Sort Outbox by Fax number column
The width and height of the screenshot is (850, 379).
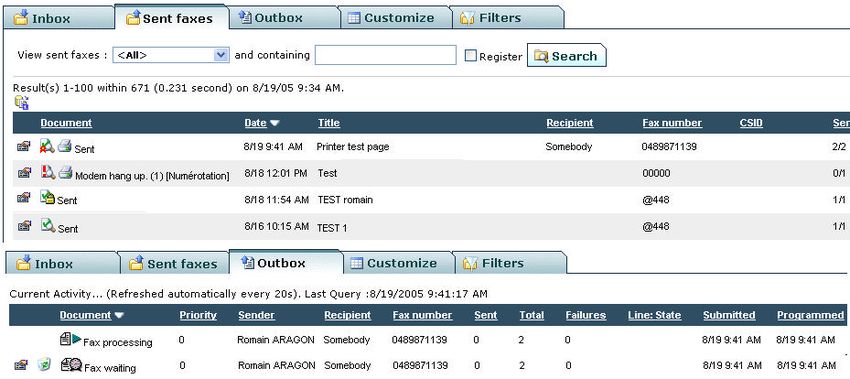tap(422, 315)
